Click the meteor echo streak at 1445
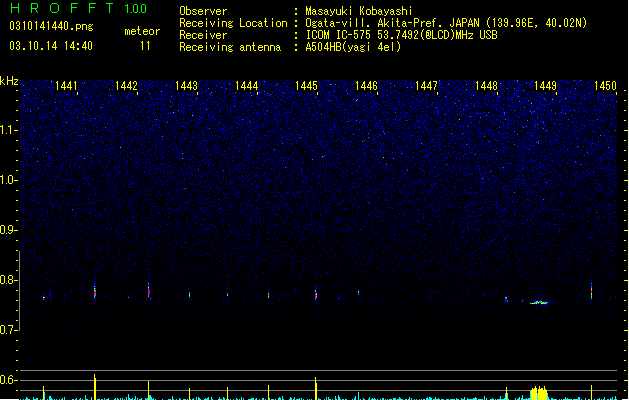The width and height of the screenshot is (629, 400). [316, 294]
